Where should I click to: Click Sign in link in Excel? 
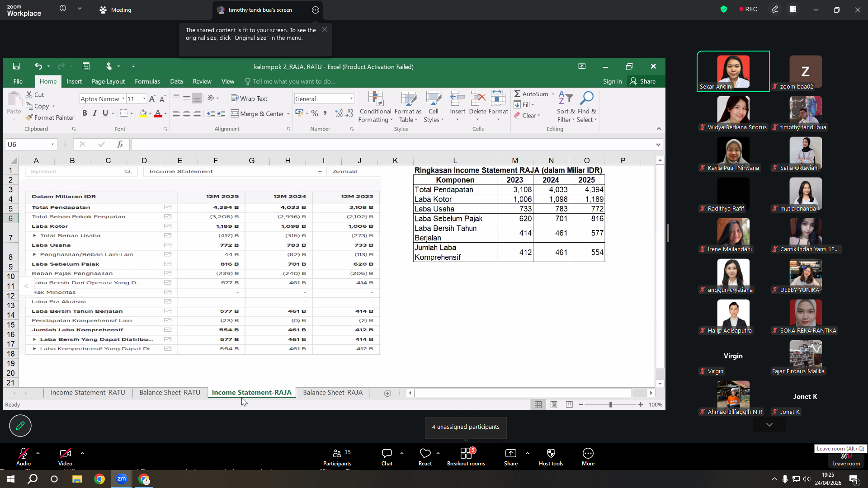[x=612, y=81]
